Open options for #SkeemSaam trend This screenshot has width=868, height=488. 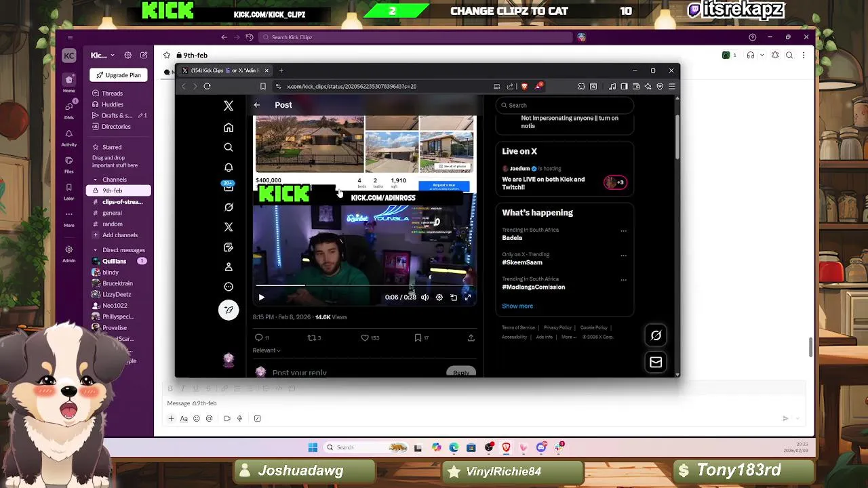point(623,256)
